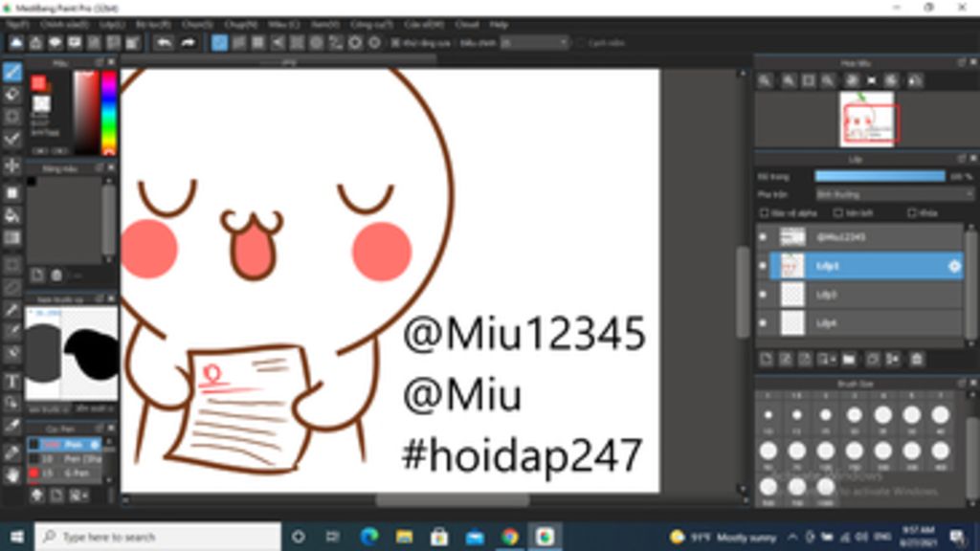Hide the @Miu12345 layer
Screen dimensions: 980x551
(763, 237)
